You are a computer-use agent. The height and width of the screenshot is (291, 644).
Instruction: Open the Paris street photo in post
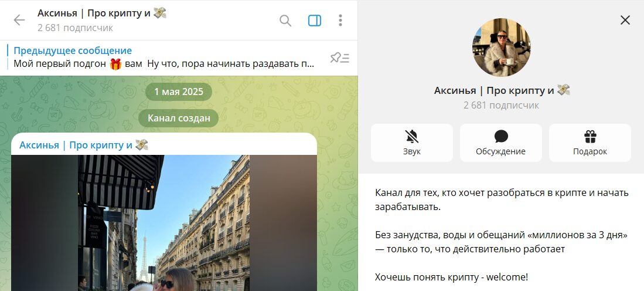[x=164, y=223]
